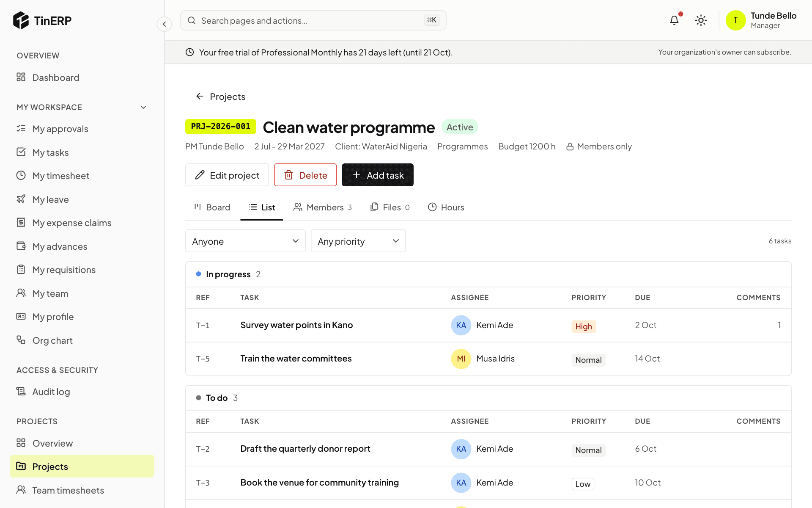Click the Add task button
Image resolution: width=812 pixels, height=508 pixels.
click(x=378, y=175)
